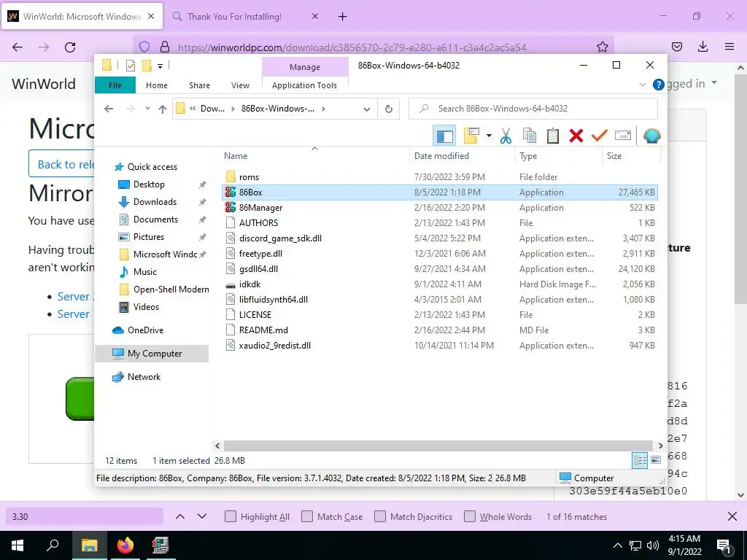Enable Whole Words in find bar

(470, 517)
